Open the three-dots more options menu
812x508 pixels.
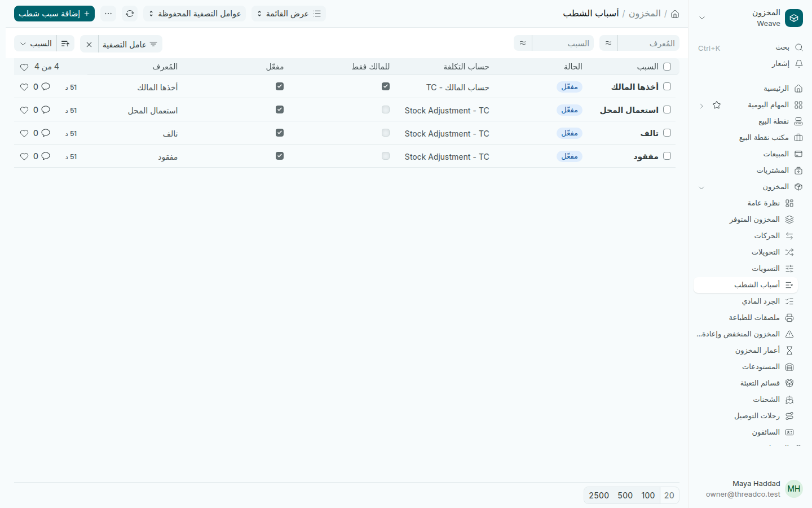coord(108,14)
